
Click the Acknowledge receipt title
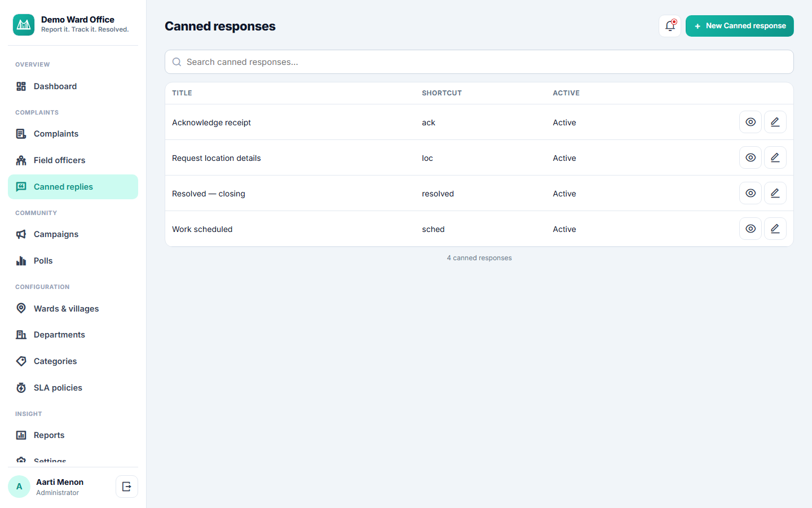pos(211,122)
